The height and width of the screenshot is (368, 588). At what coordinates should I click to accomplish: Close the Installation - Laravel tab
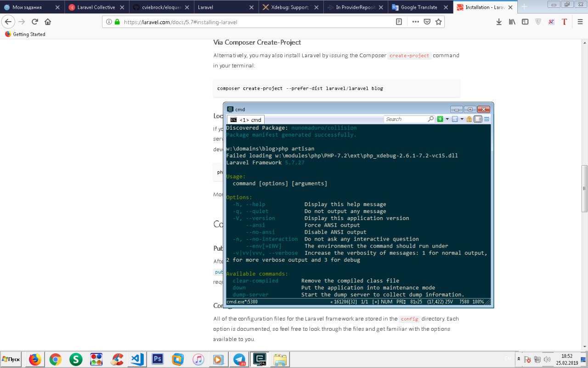510,7
